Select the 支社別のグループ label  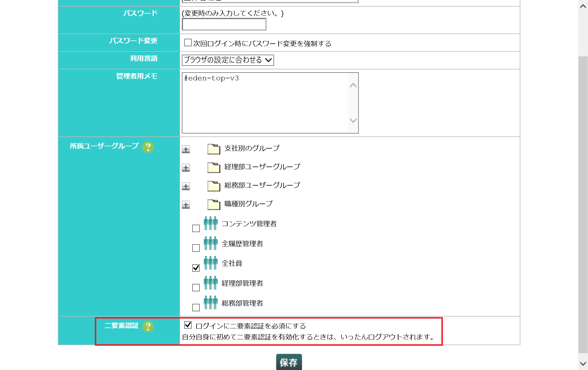[x=252, y=148]
